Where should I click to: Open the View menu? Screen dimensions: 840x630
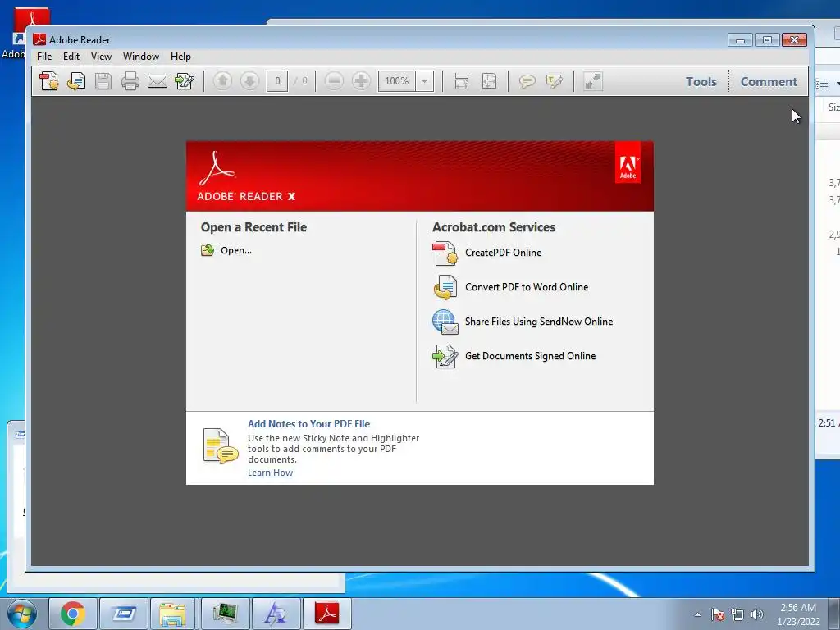[x=101, y=57]
